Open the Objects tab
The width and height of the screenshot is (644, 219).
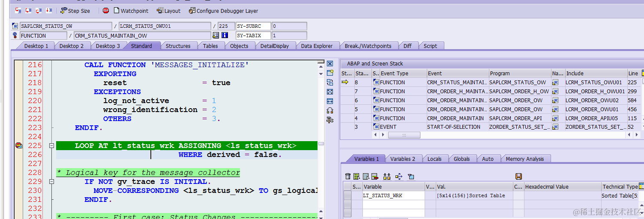[x=239, y=46]
